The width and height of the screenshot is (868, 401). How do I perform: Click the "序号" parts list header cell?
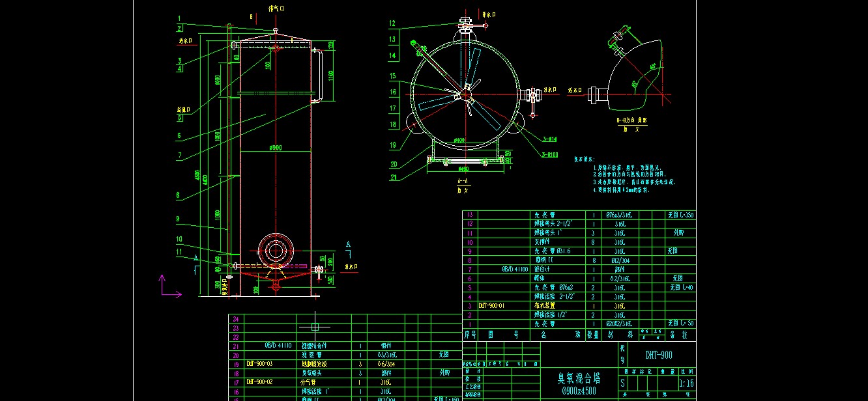click(470, 335)
